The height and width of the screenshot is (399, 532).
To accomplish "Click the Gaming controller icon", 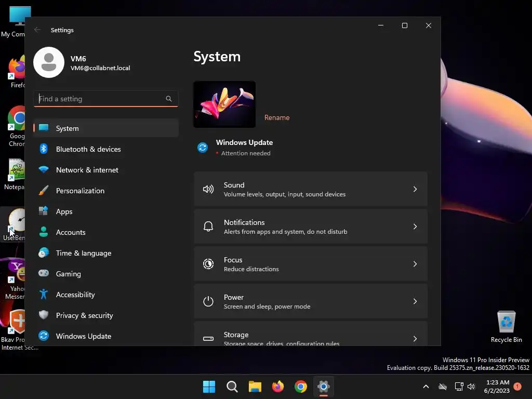I will pyautogui.click(x=44, y=273).
